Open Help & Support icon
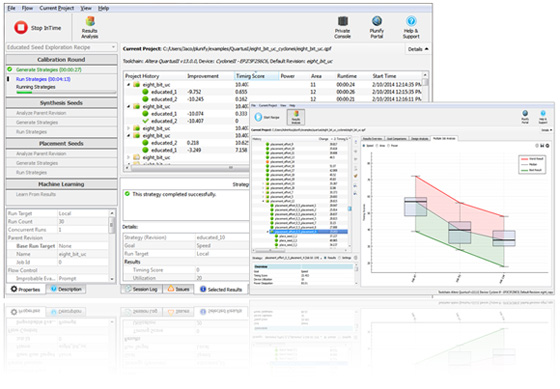The width and height of the screenshot is (560, 389). 411,21
